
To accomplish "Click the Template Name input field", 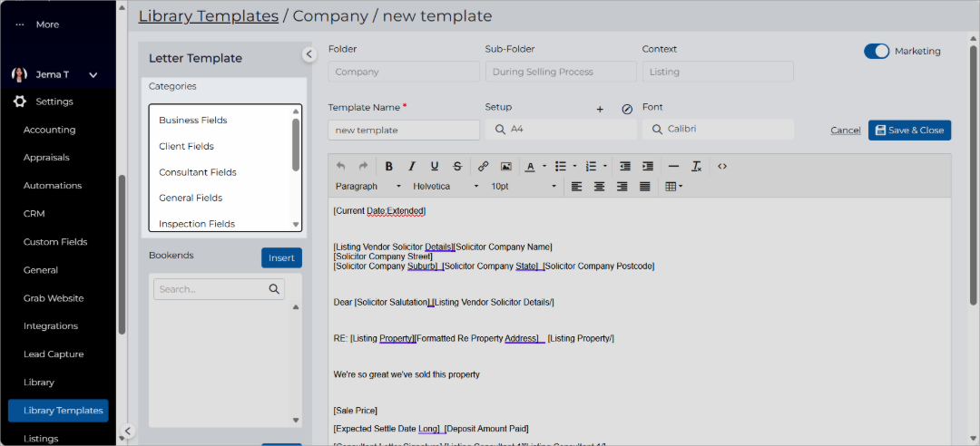I will coord(404,130).
